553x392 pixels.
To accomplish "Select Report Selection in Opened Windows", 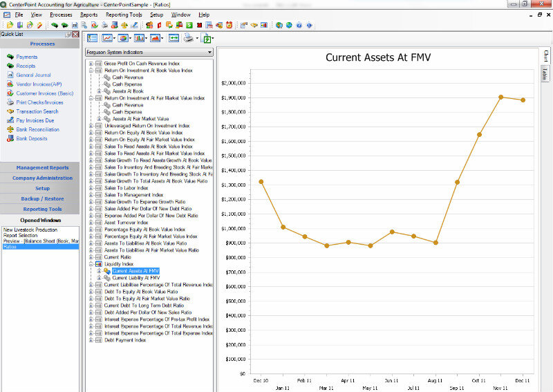I will point(20,235).
